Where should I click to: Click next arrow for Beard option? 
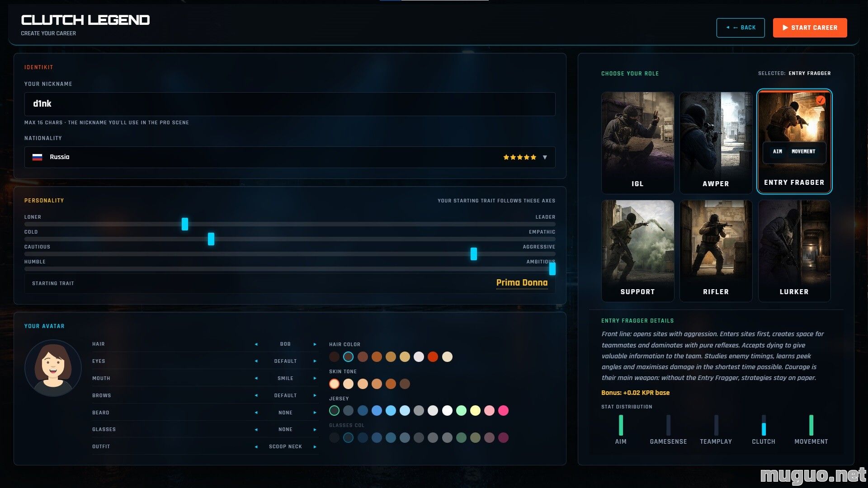tap(315, 413)
